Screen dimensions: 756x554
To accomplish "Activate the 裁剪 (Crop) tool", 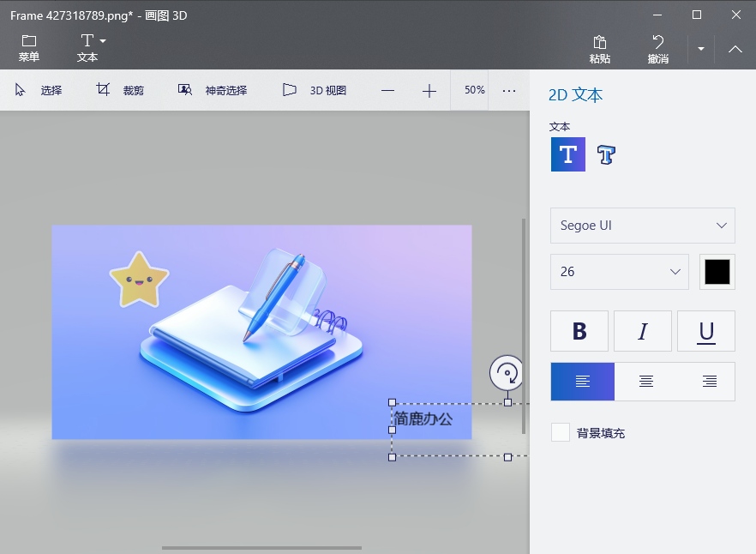I will click(x=121, y=89).
